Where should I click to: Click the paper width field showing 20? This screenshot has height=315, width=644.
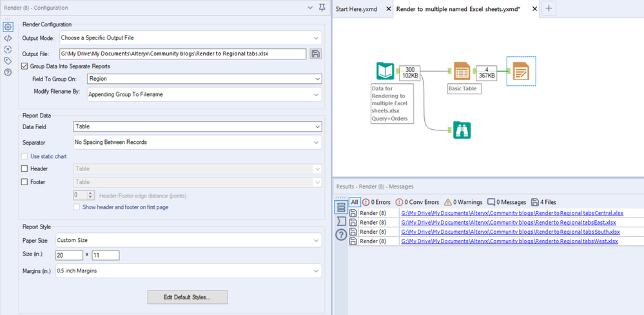point(69,256)
